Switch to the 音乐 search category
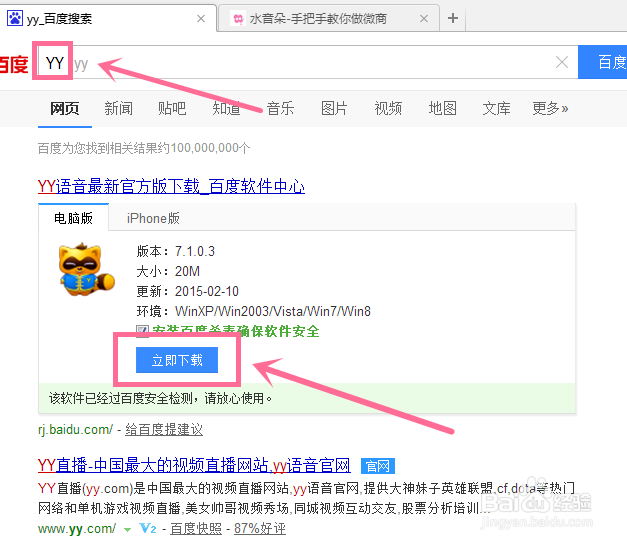Image resolution: width=627 pixels, height=544 pixels. 280,108
